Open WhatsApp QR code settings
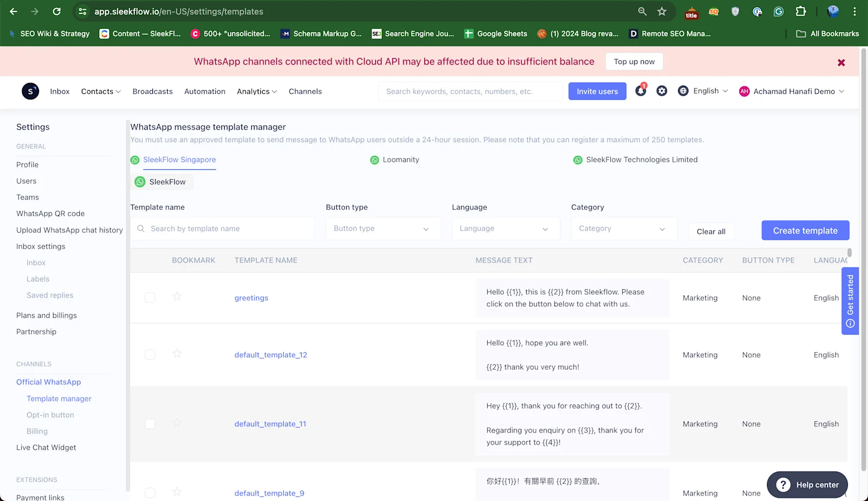868x501 pixels. (x=50, y=213)
